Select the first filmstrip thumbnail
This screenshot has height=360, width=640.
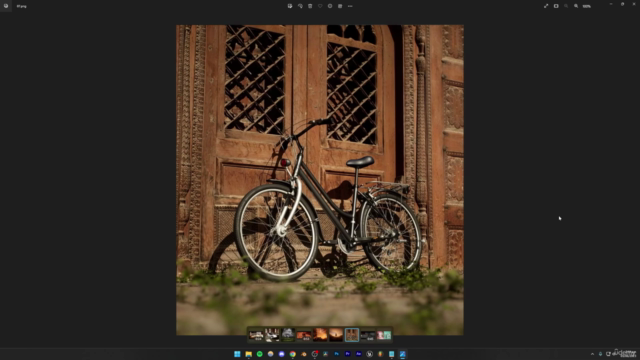click(x=256, y=335)
